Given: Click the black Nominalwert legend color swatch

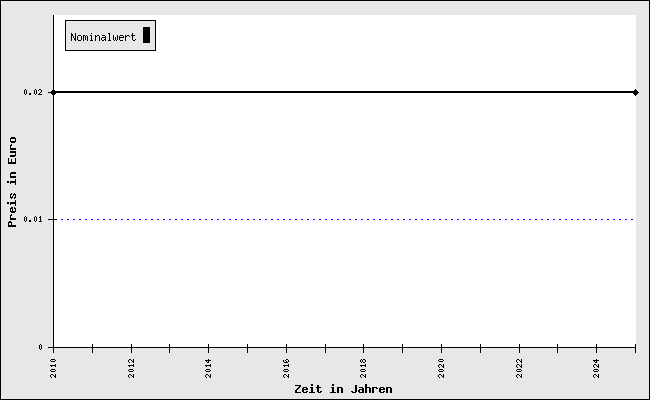Looking at the screenshot, I should [x=146, y=36].
